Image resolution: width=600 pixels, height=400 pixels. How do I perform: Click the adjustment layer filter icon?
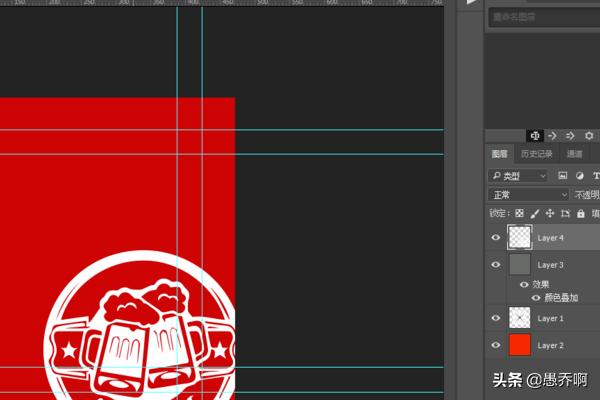(x=579, y=176)
